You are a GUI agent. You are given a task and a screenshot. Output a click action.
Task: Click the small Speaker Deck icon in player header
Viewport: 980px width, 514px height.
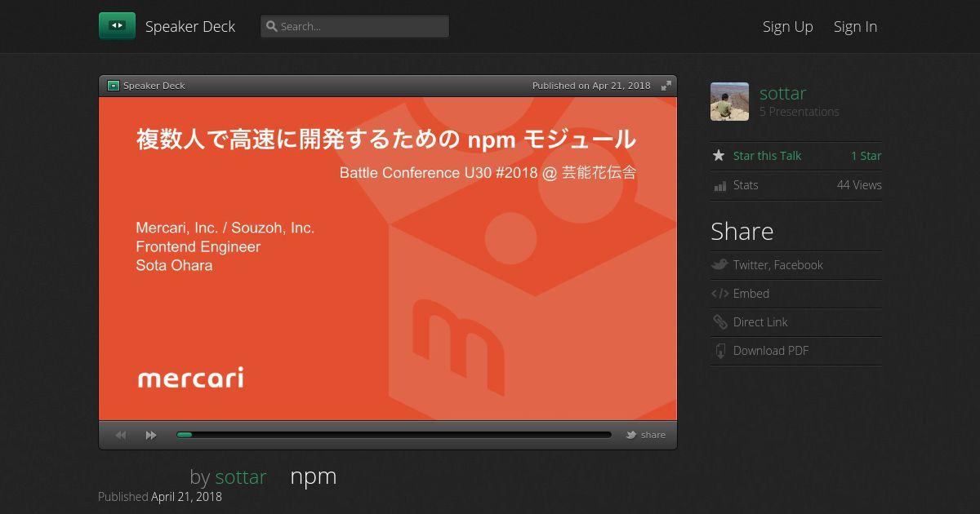pyautogui.click(x=114, y=86)
